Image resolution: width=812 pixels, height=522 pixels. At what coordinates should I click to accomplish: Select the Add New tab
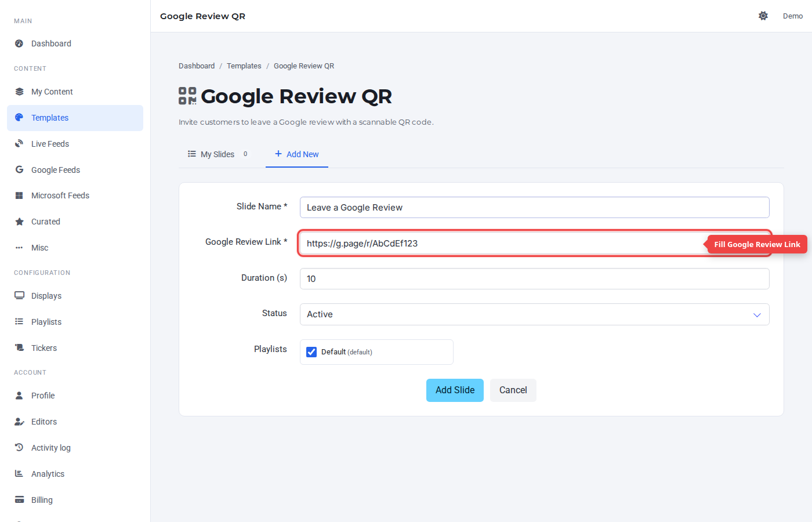pyautogui.click(x=297, y=154)
